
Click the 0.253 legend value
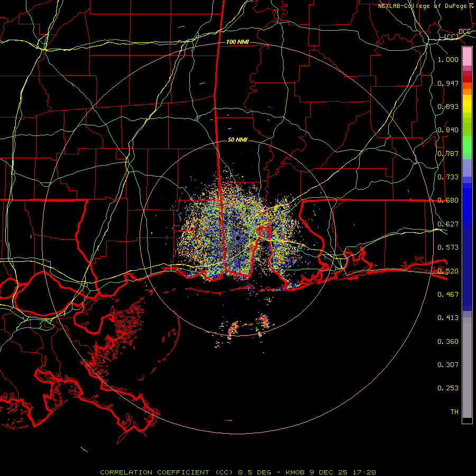[x=448, y=388]
